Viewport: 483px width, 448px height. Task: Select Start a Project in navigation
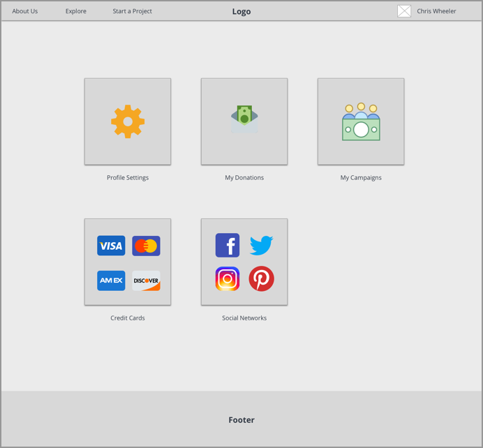point(132,11)
